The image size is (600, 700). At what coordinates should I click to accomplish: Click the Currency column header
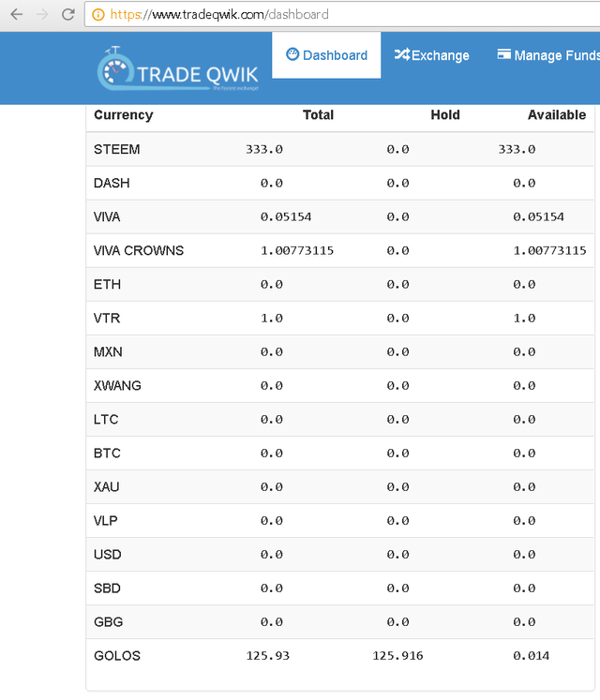(x=124, y=114)
